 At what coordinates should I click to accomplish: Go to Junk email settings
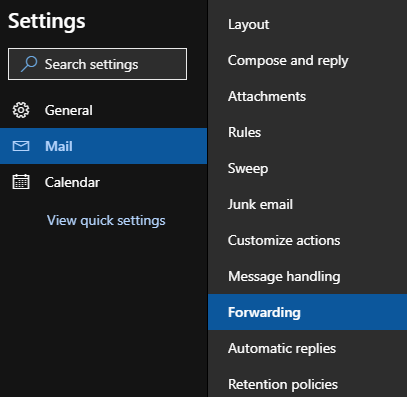tap(307, 204)
